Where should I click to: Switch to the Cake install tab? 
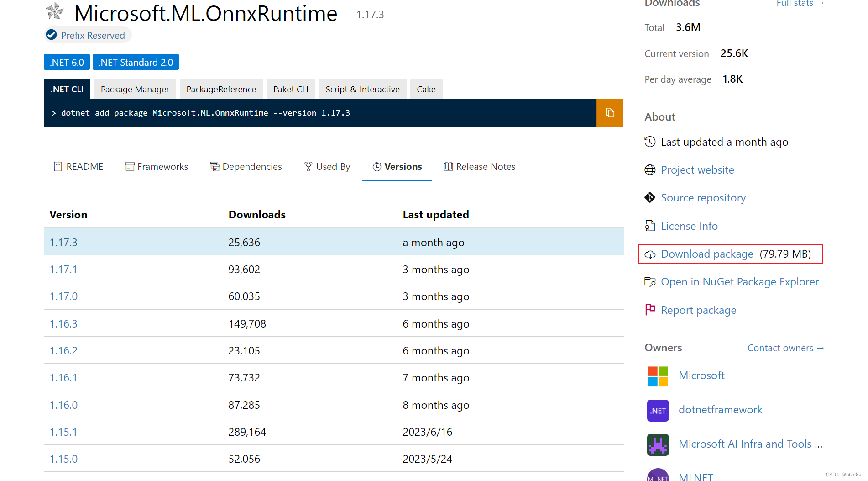click(x=425, y=89)
